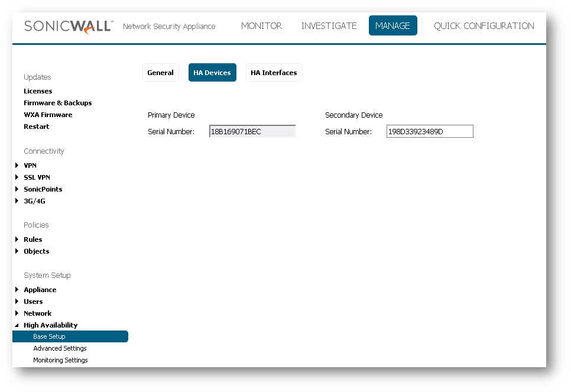Expand the Appliance section arrow

[x=17, y=290]
